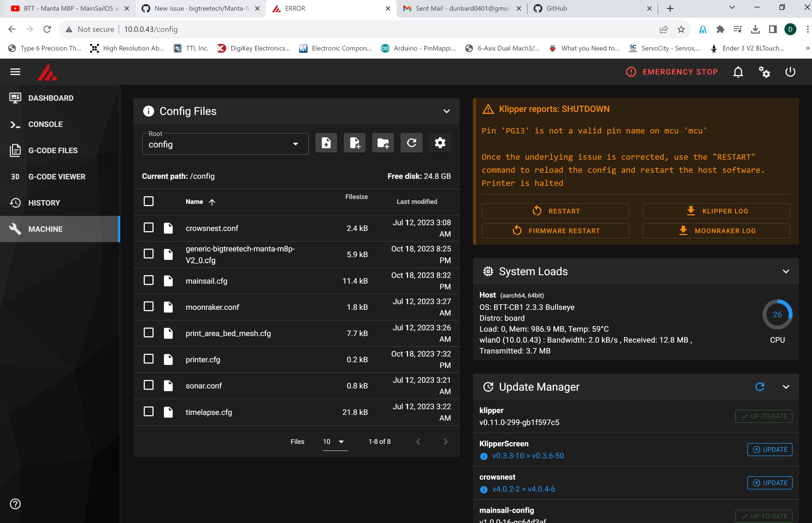Navigate to G-CODE VIEWER in the sidebar
812x523 pixels.
57,177
